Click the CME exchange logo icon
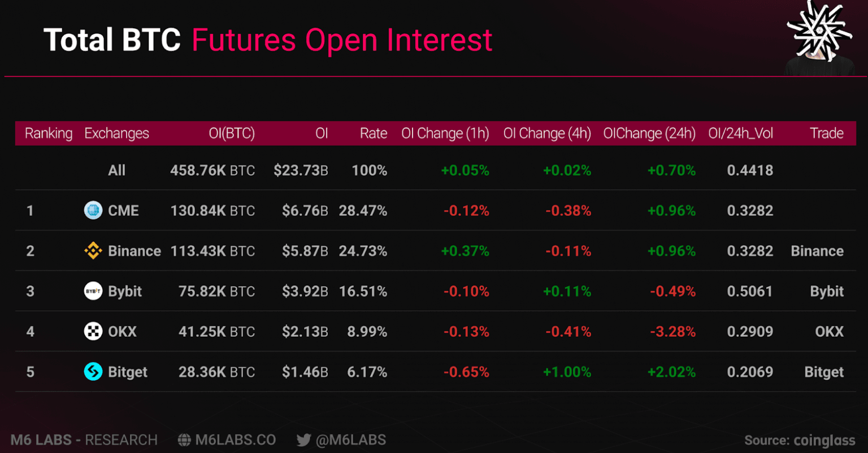 coord(93,211)
